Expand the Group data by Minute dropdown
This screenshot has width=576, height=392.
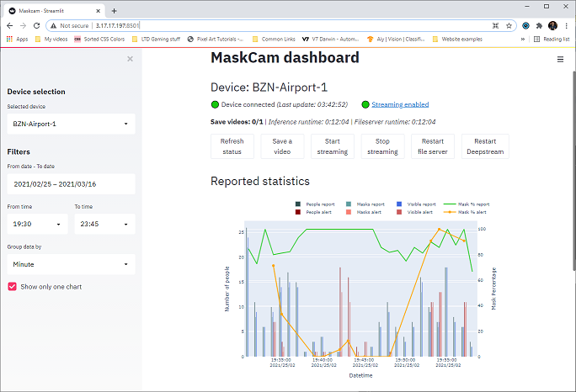[71, 264]
